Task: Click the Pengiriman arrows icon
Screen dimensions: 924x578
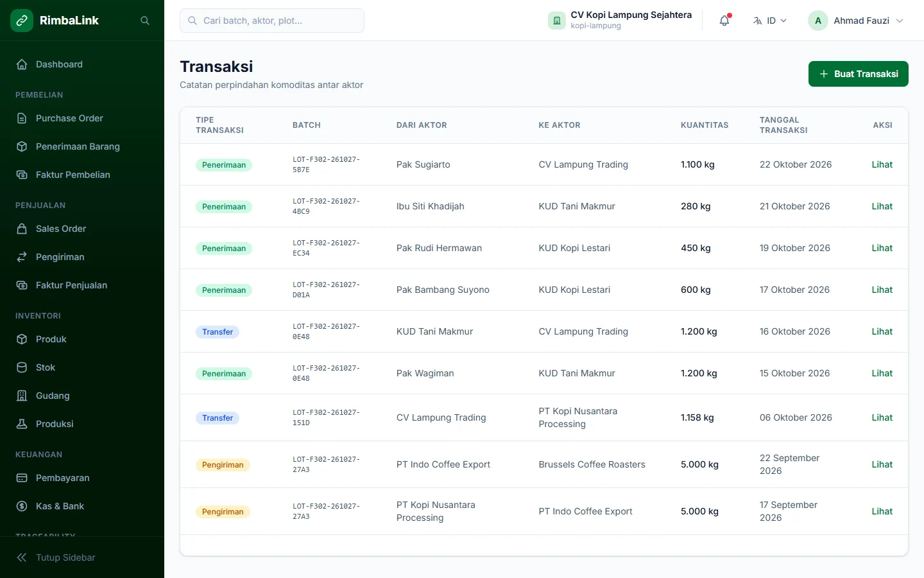Action: tap(22, 257)
